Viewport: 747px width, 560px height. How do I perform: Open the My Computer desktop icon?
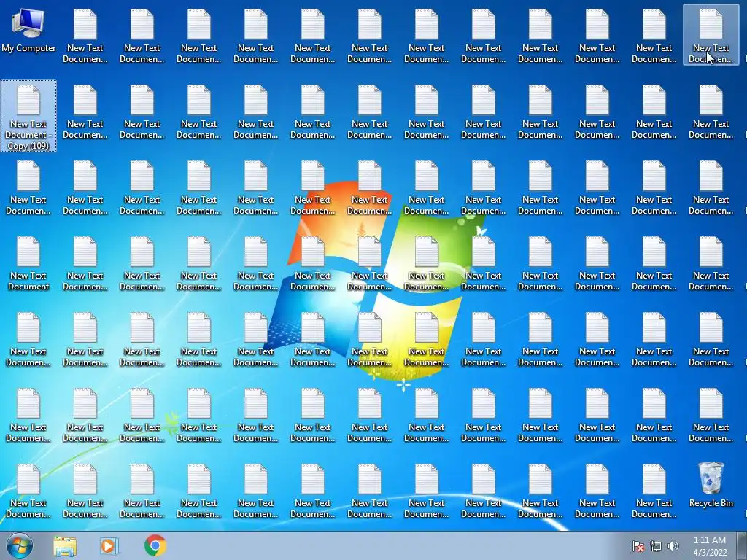coord(28,31)
